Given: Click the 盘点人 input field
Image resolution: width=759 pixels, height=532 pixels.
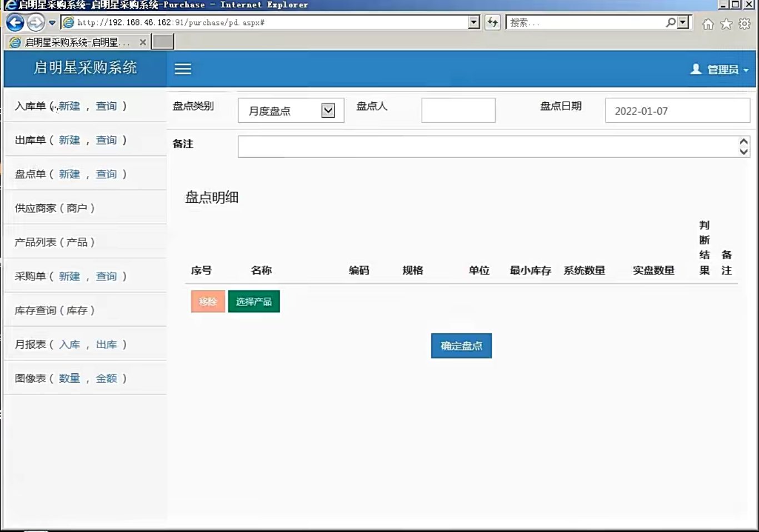Looking at the screenshot, I should (458, 111).
